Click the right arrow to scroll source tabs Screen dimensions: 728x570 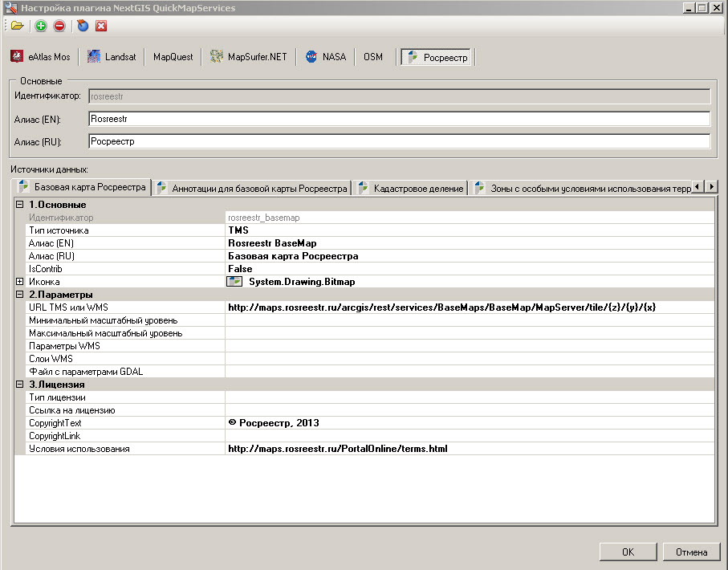pos(710,185)
